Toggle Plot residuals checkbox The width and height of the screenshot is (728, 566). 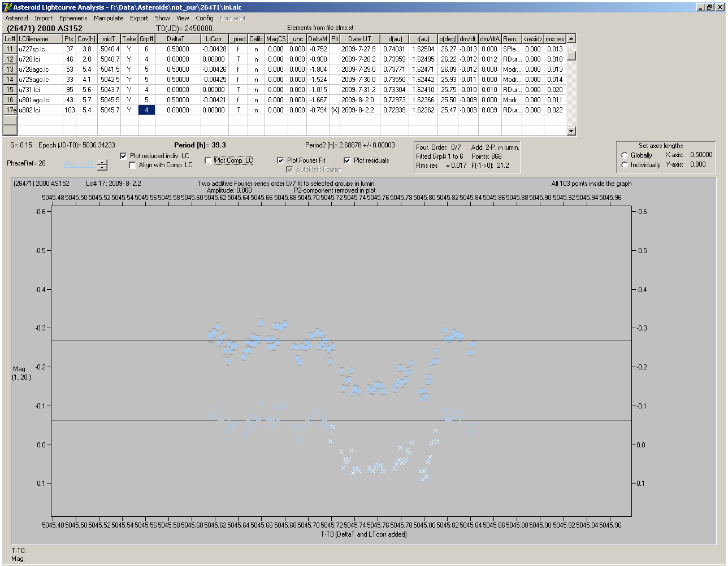[x=348, y=160]
